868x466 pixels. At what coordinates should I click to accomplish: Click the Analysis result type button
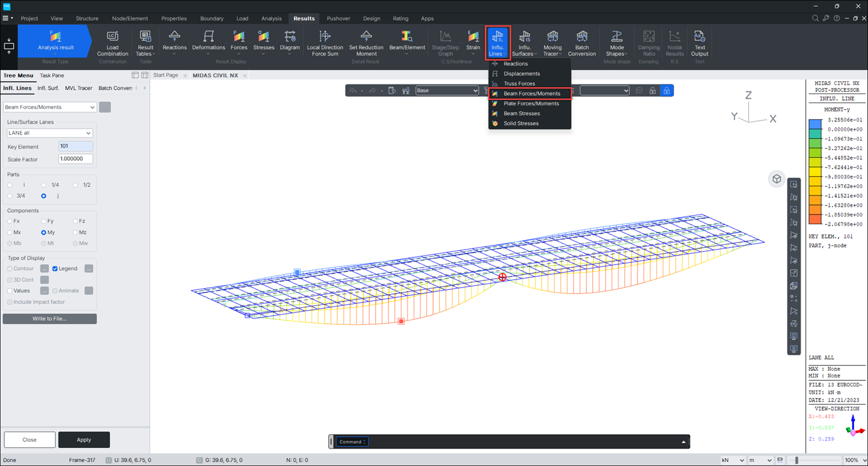(x=55, y=41)
